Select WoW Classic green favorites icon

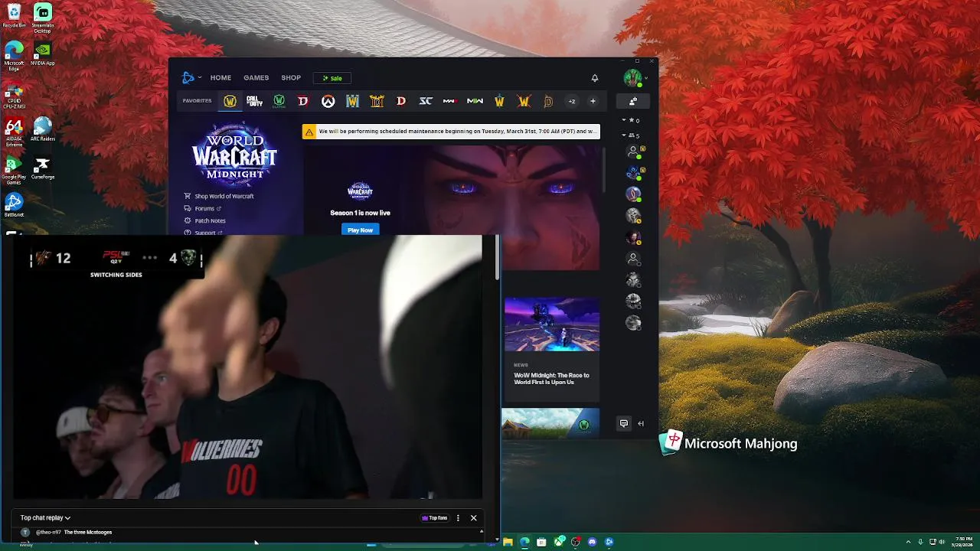(x=279, y=101)
